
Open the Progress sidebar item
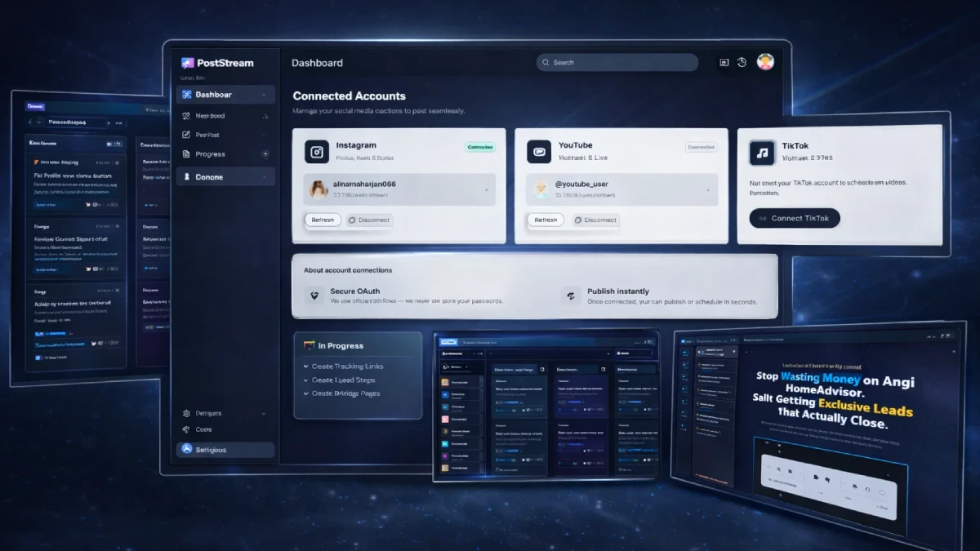click(x=225, y=154)
